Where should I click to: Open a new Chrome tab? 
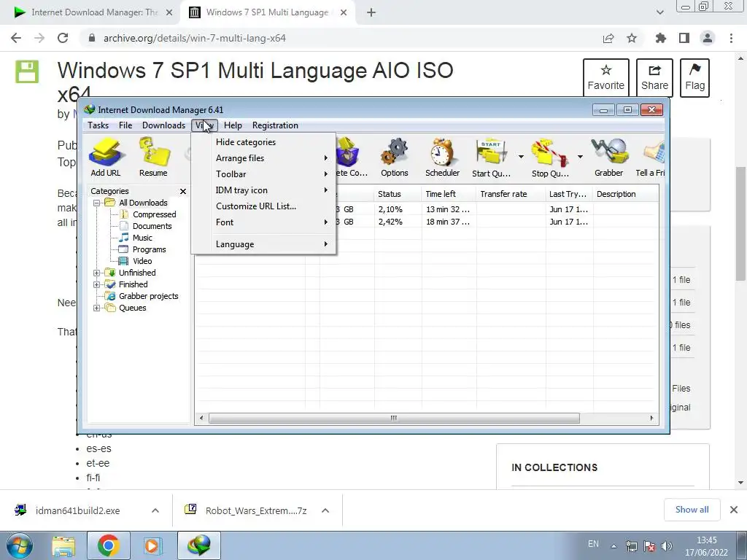(x=371, y=13)
